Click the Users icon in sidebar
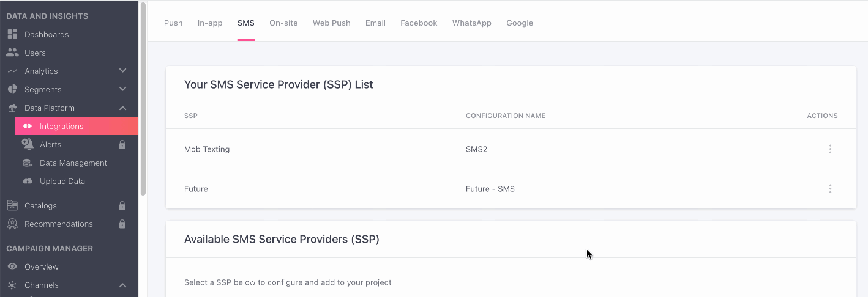This screenshot has width=868, height=297. (x=12, y=53)
